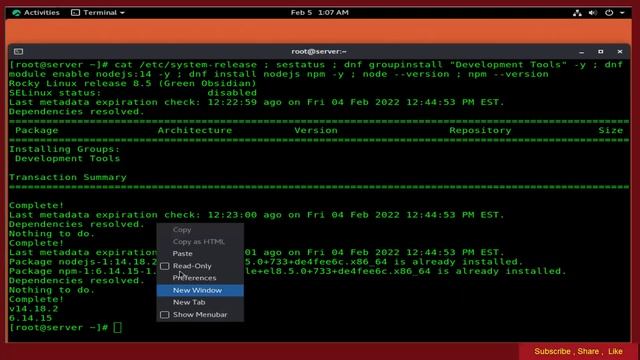Minimize the root@server terminal window
Image resolution: width=640 pixels, height=360 pixels.
pyautogui.click(x=582, y=52)
